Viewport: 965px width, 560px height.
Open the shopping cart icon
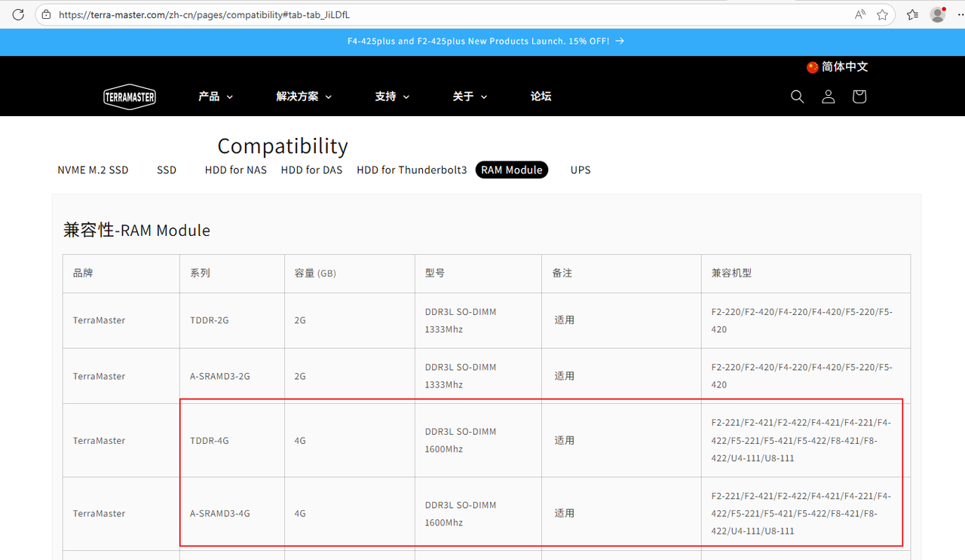(859, 96)
